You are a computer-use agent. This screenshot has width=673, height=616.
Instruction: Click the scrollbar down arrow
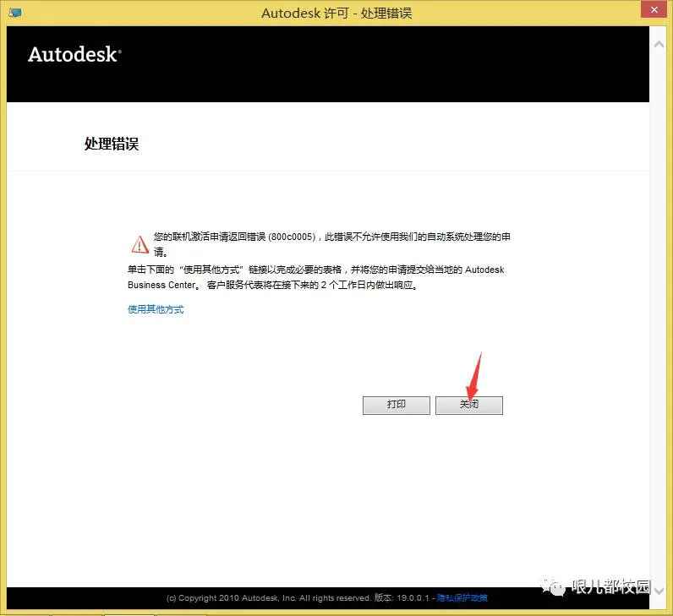659,591
